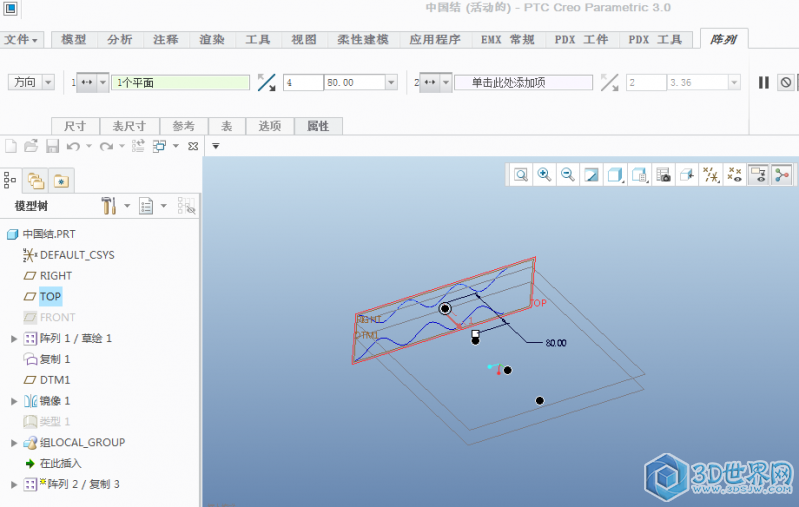Click the Refit view icon
Screen dimensions: 799x507
click(521, 175)
